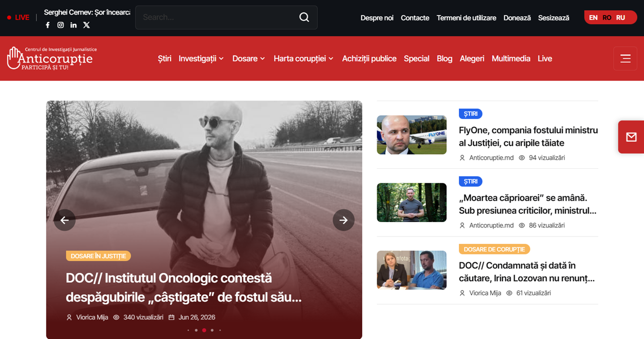Click the 94 vizualizări text
The image size is (644, 339).
pos(547,158)
